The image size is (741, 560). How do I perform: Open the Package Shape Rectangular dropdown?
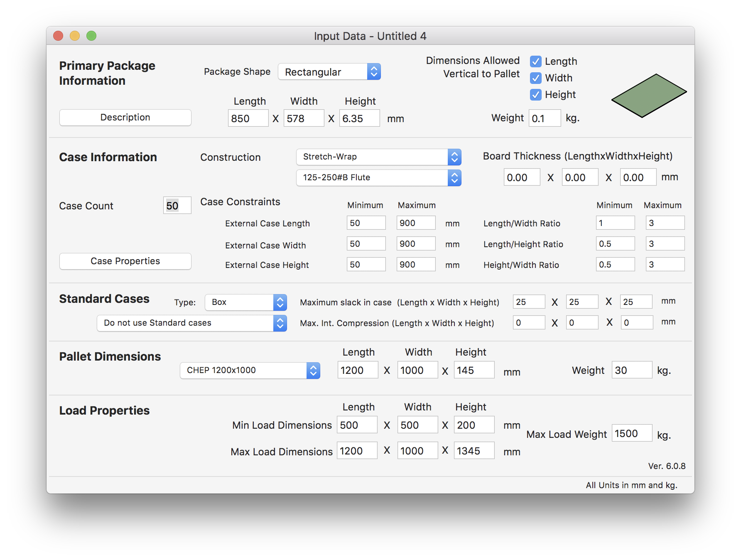(329, 72)
